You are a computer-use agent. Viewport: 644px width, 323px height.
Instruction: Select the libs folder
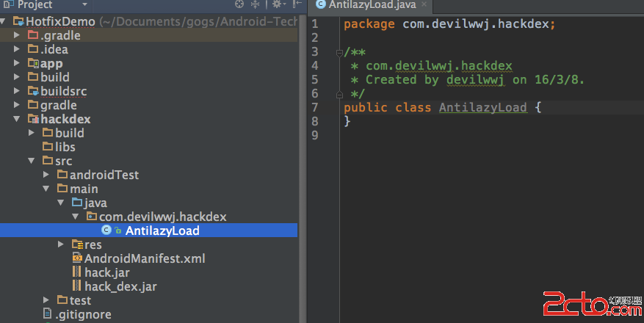pos(65,148)
